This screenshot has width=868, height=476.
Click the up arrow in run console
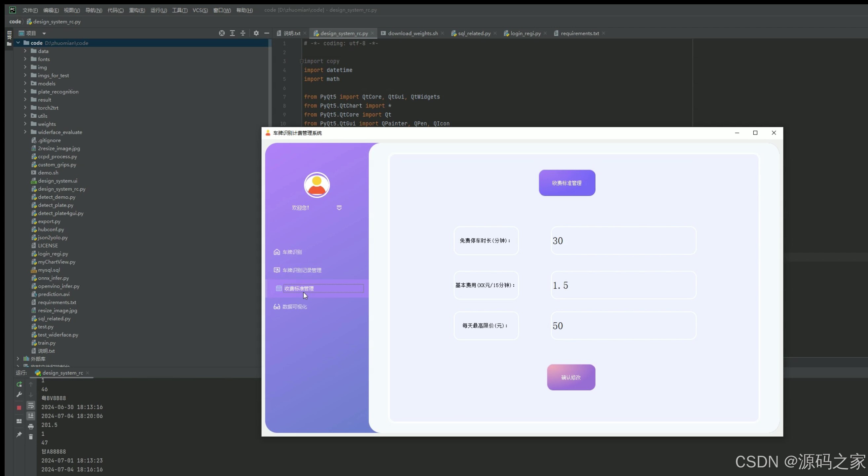tap(31, 384)
